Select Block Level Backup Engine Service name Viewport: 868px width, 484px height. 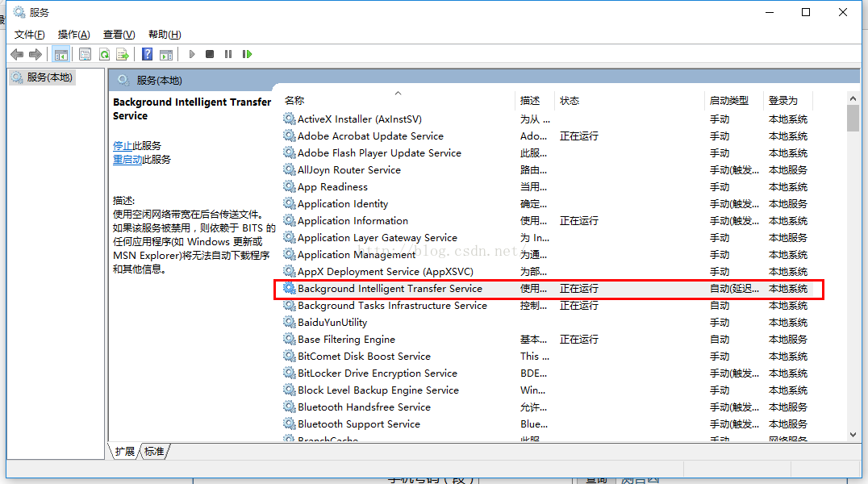point(378,390)
